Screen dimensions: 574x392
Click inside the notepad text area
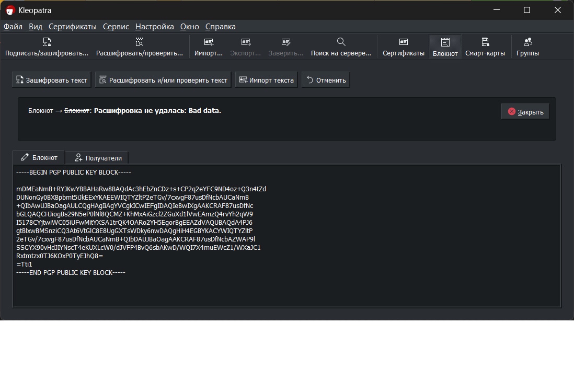click(x=286, y=236)
